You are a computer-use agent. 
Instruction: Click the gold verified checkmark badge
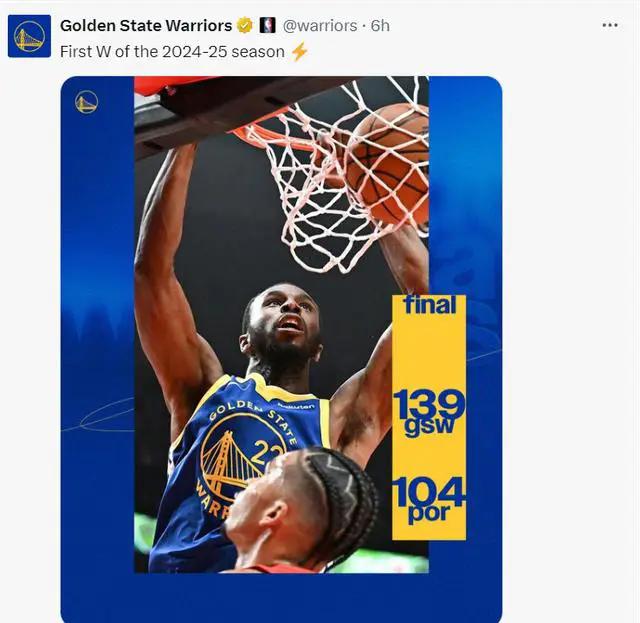click(x=245, y=26)
